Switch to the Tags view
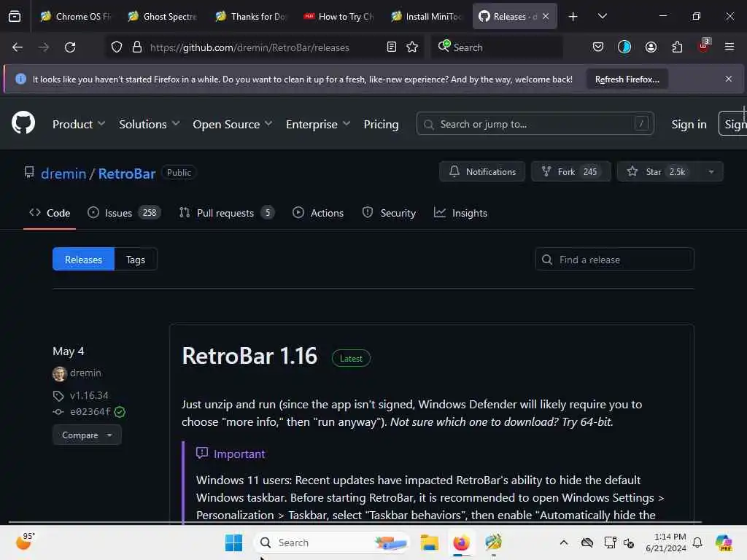 click(x=136, y=260)
